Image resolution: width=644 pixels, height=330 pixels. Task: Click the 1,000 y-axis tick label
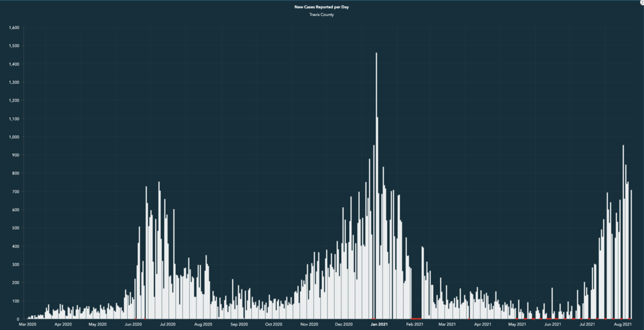point(14,137)
